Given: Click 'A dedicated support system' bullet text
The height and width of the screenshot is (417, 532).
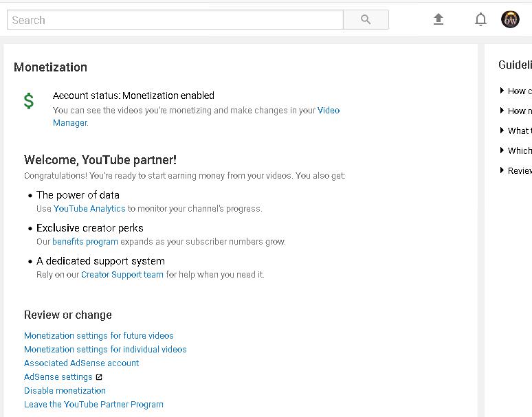Looking at the screenshot, I should pos(100,261).
